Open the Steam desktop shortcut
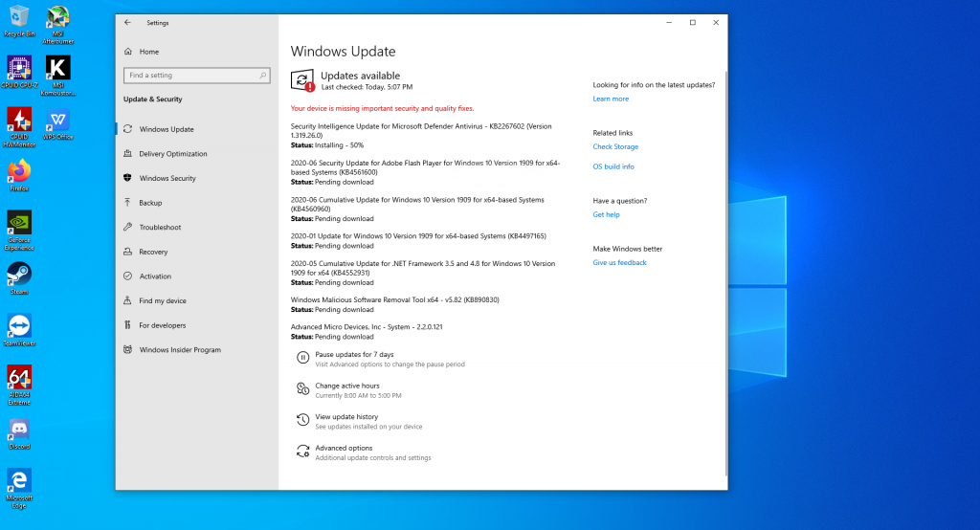Screen dimensions: 980x530 point(19,276)
